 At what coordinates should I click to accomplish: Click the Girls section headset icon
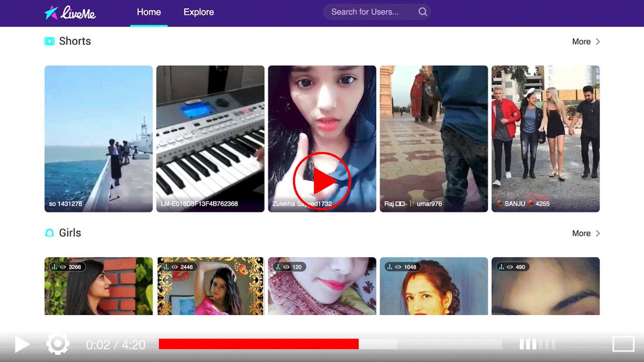point(50,233)
